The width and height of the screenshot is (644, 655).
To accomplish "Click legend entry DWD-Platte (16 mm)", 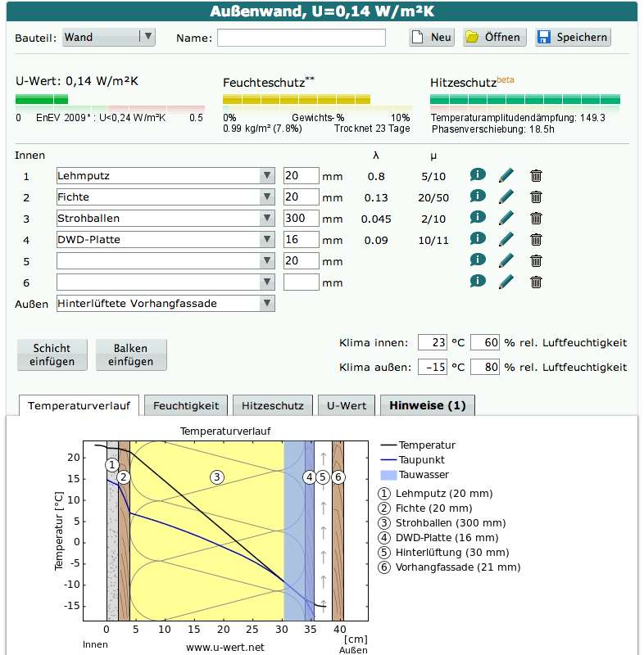I will point(438,538).
